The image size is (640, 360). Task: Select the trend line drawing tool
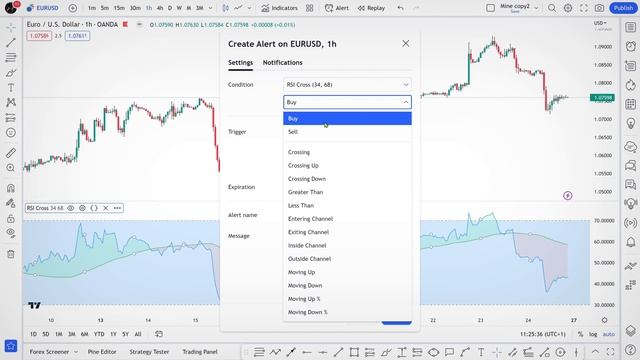pyautogui.click(x=11, y=42)
